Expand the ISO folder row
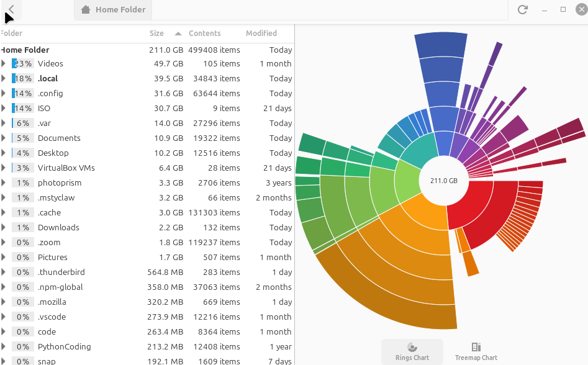The image size is (588, 365). coord(3,108)
